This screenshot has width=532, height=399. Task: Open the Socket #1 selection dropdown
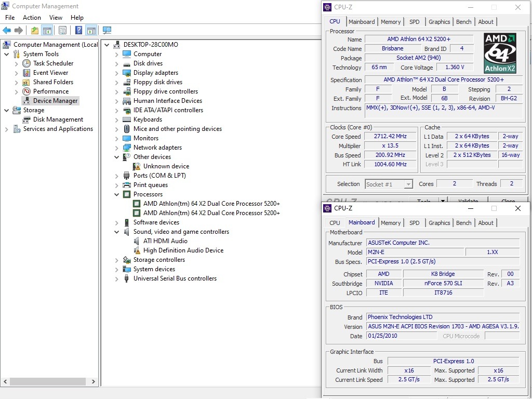[x=408, y=184]
